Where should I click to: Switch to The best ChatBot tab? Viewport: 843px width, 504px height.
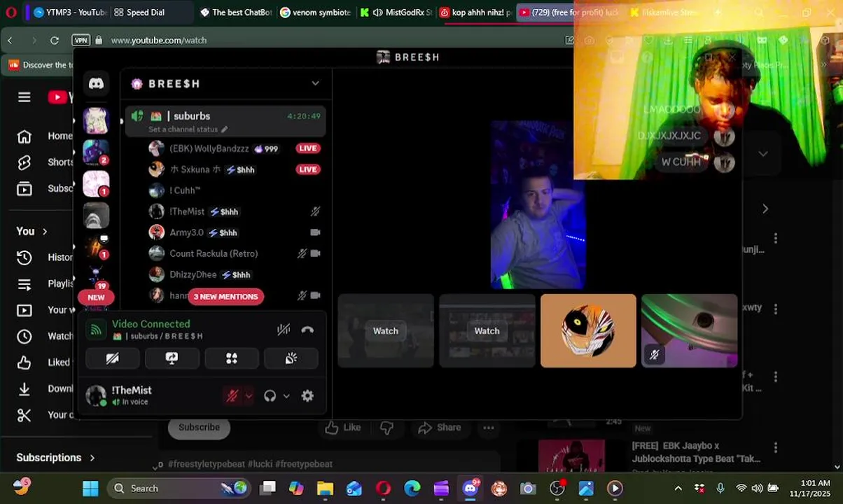(235, 12)
